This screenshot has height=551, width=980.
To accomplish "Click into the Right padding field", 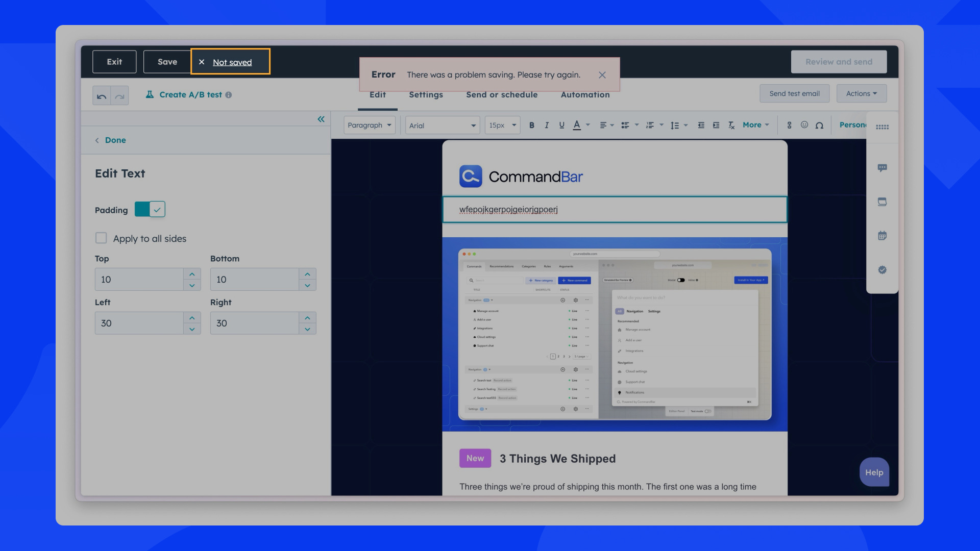I will (x=255, y=323).
